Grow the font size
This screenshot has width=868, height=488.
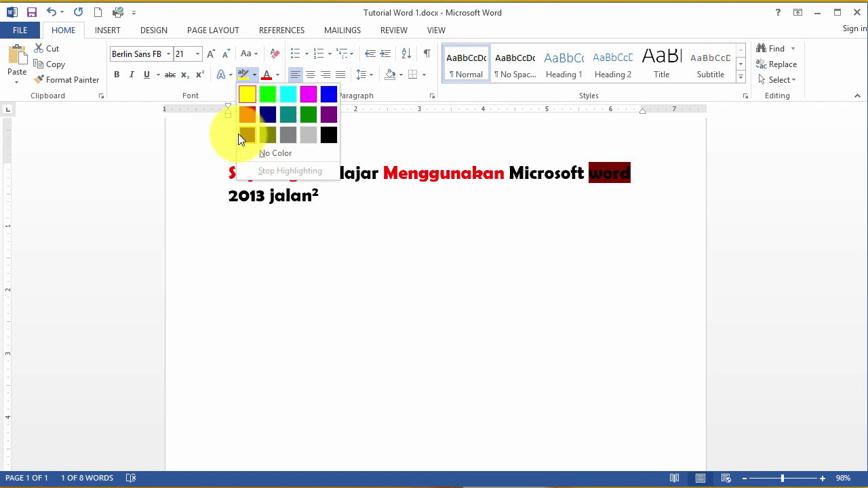(x=211, y=54)
